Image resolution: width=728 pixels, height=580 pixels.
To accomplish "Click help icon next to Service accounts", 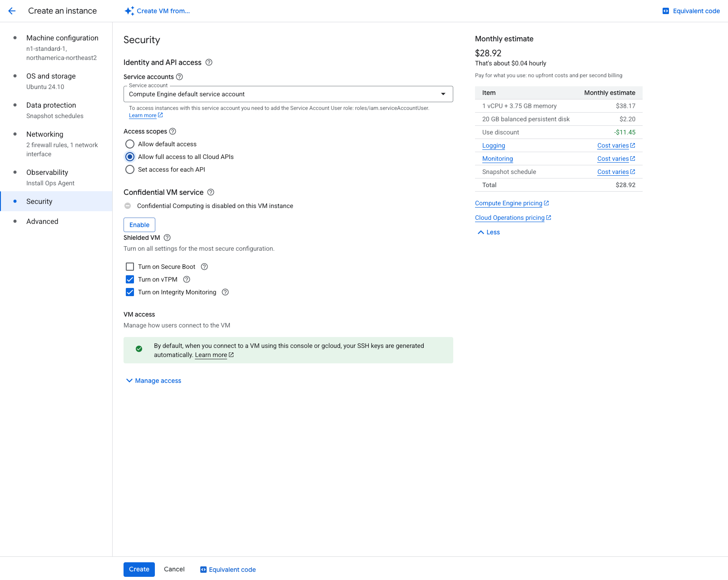I will pyautogui.click(x=179, y=77).
